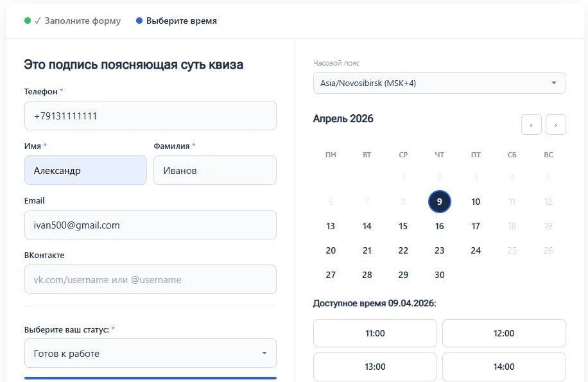Click the next month navigation arrow
588x382 pixels.
tap(555, 125)
